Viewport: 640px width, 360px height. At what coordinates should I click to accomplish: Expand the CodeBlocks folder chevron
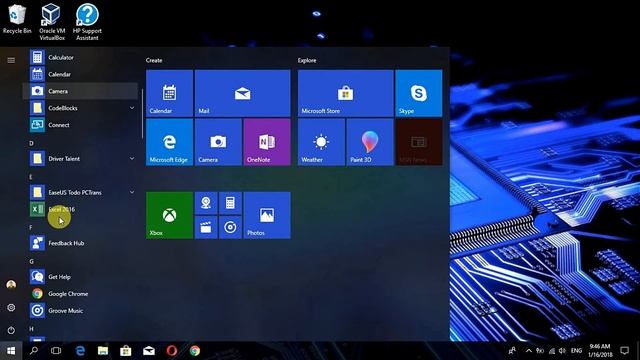pyautogui.click(x=132, y=108)
